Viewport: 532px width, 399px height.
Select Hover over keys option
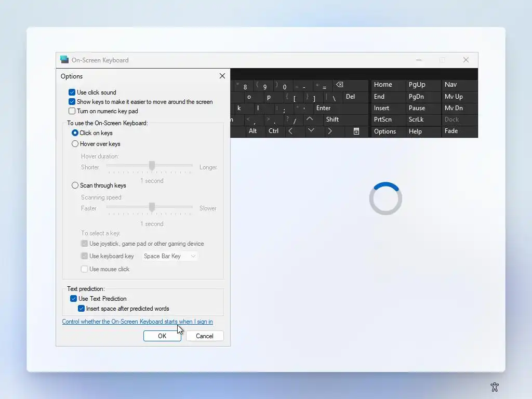point(75,144)
